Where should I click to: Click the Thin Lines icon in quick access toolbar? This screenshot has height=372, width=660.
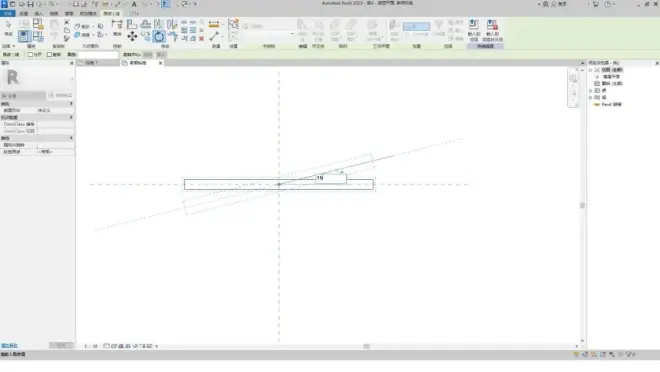click(x=166, y=4)
